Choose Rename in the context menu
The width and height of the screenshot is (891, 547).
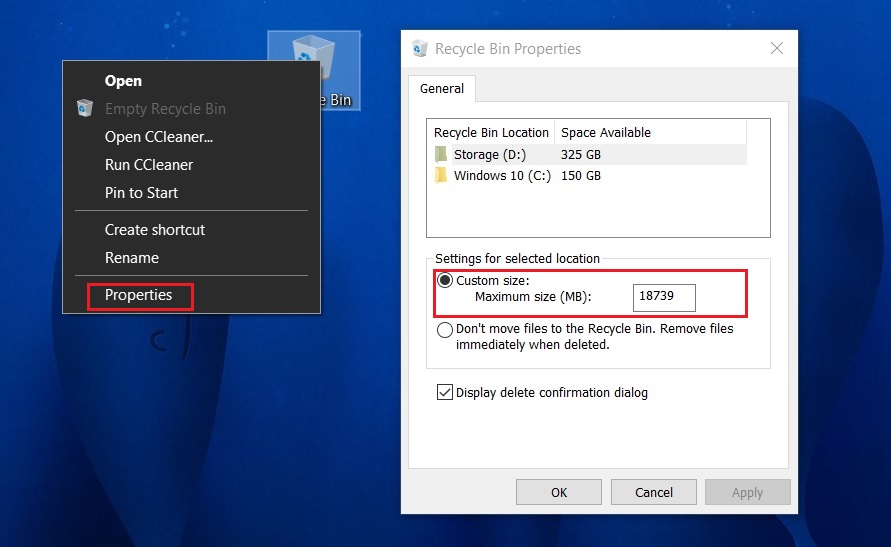click(191, 257)
